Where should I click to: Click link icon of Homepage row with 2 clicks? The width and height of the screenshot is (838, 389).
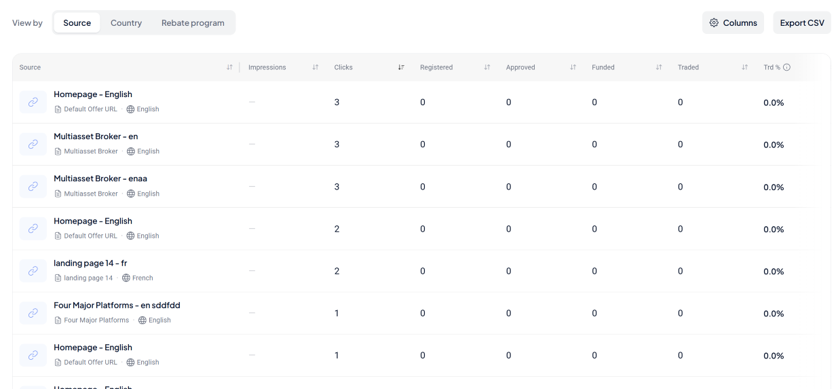(33, 229)
